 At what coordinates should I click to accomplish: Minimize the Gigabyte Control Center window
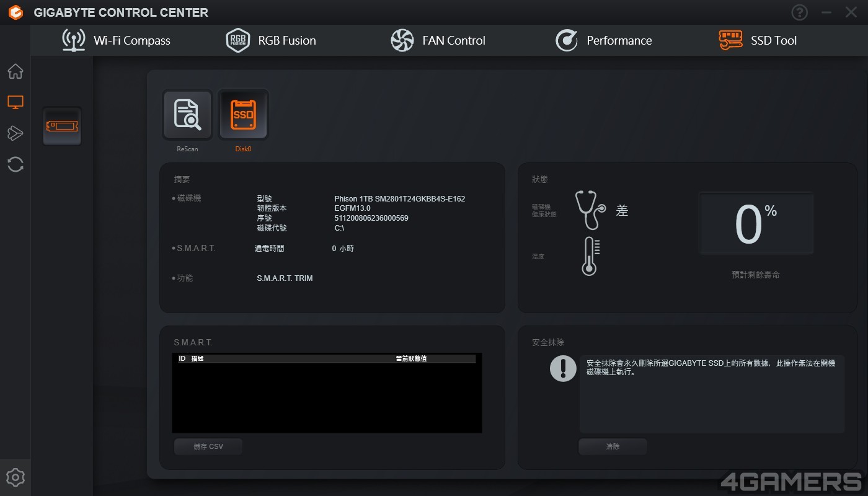(x=826, y=12)
